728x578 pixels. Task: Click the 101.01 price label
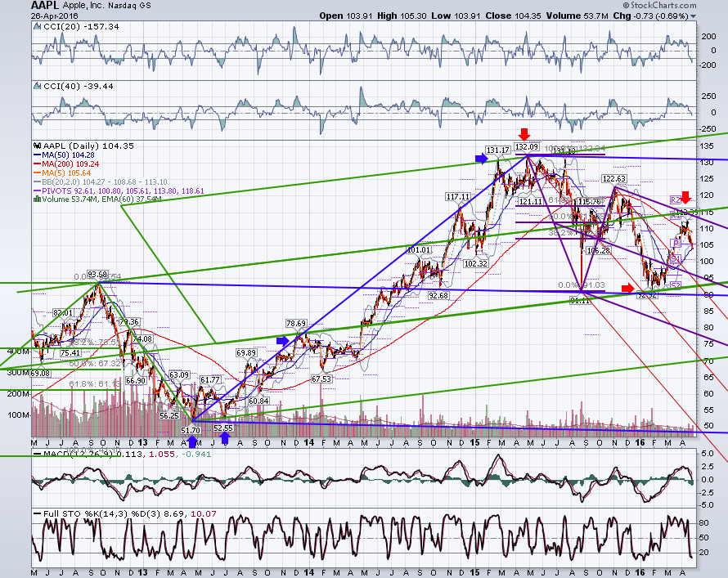point(420,249)
